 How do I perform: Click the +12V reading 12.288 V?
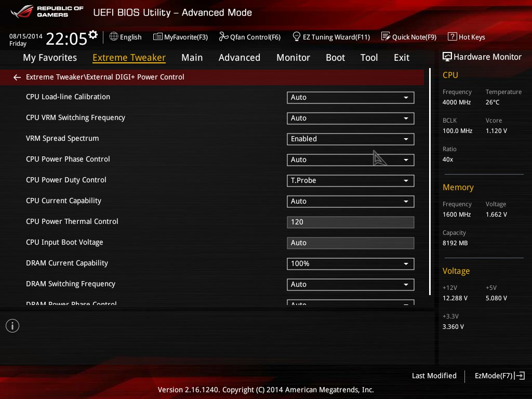pos(455,298)
